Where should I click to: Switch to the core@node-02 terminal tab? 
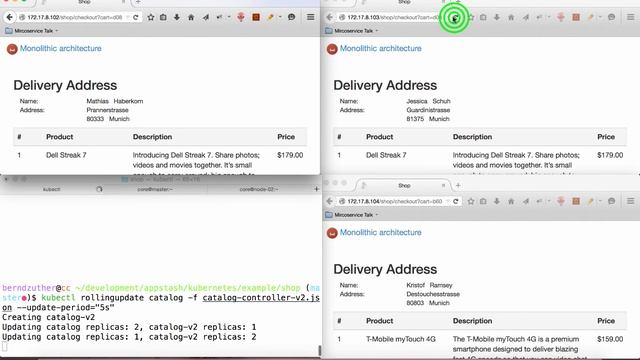click(259, 189)
